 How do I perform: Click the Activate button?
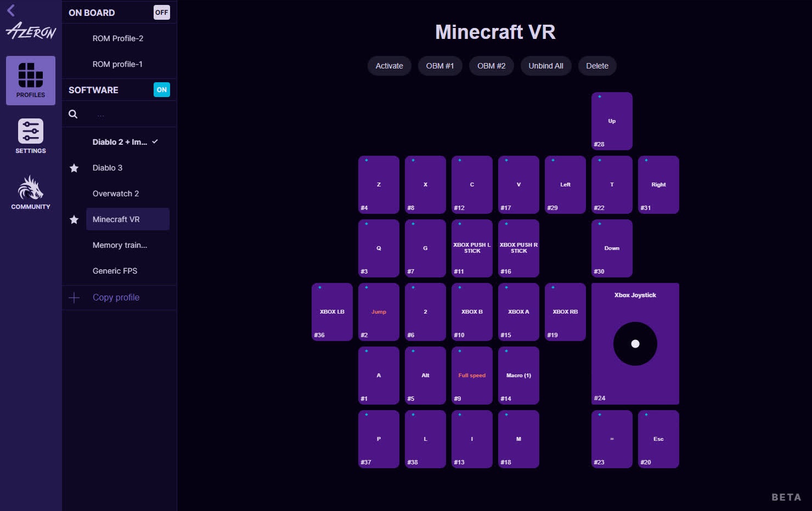click(390, 66)
